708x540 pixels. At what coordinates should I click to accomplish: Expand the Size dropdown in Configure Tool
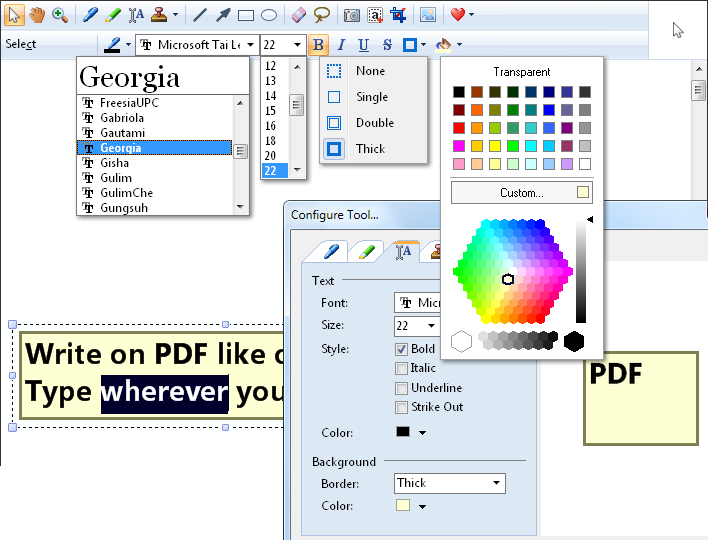click(431, 326)
